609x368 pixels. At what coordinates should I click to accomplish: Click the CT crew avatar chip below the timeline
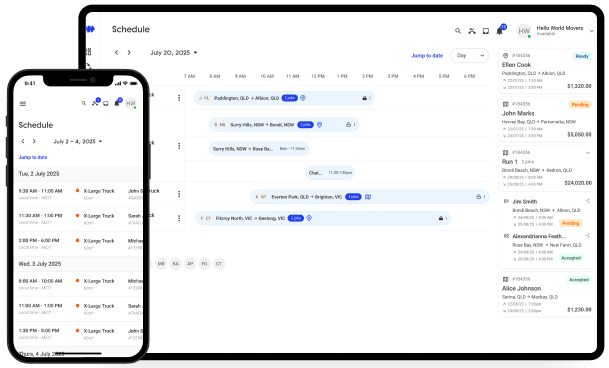pyautogui.click(x=219, y=263)
